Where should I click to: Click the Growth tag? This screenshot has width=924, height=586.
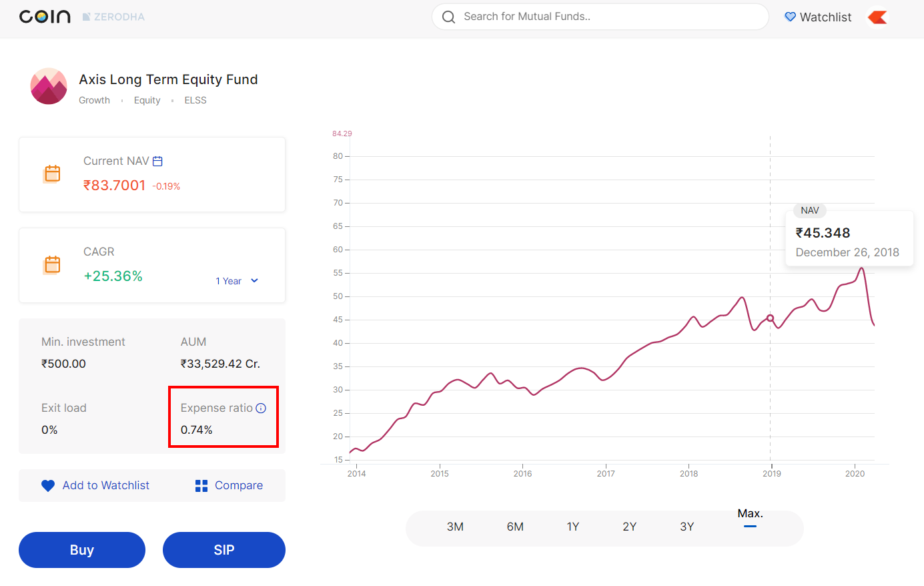click(94, 100)
